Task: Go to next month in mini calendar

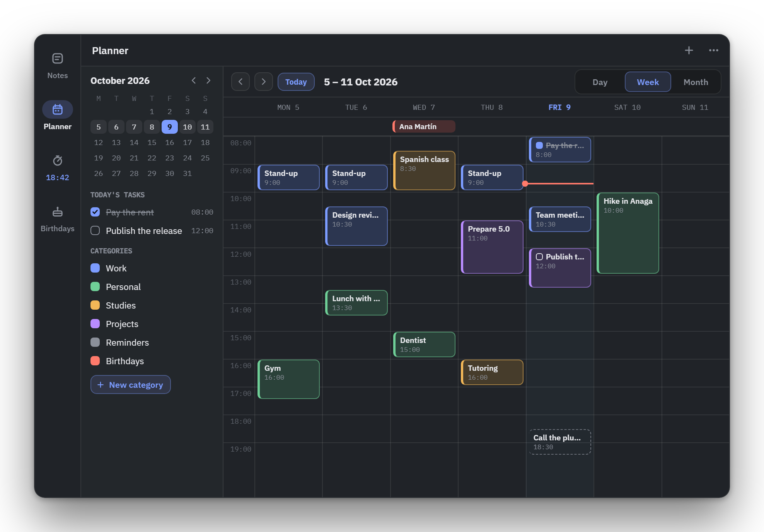Action: 208,80
